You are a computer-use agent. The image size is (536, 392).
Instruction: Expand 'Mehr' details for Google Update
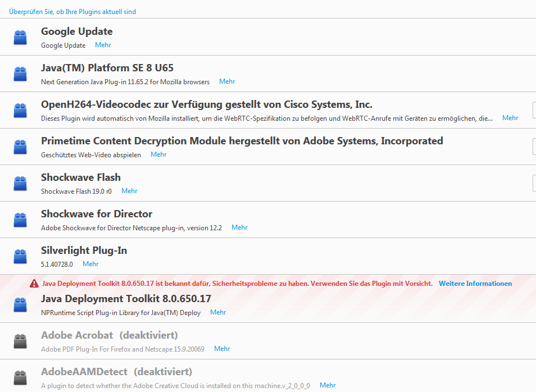pos(103,45)
